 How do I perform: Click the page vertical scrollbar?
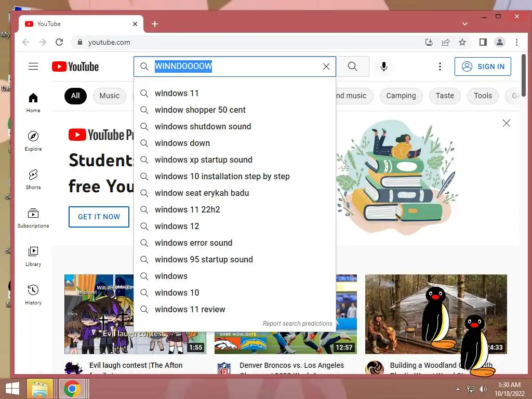[524, 75]
